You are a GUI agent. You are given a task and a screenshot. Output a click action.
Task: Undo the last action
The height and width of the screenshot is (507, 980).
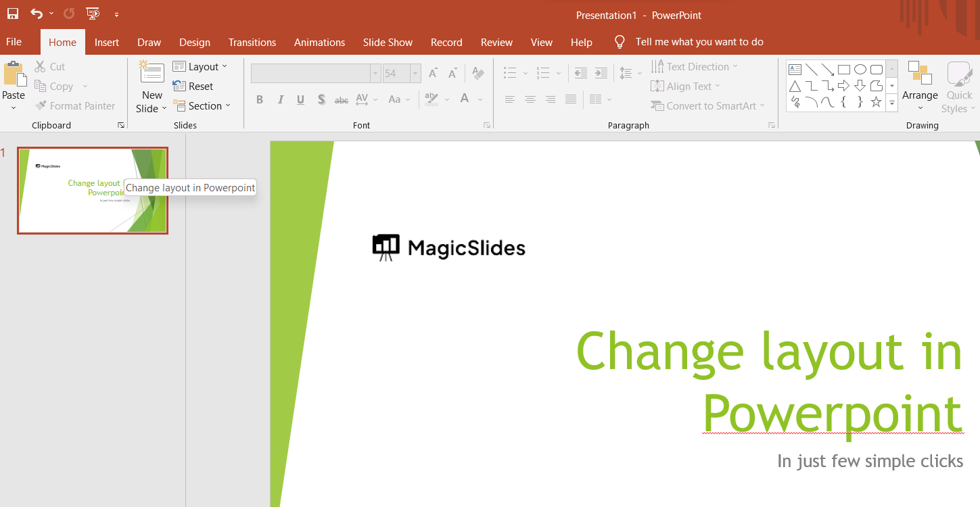click(37, 14)
